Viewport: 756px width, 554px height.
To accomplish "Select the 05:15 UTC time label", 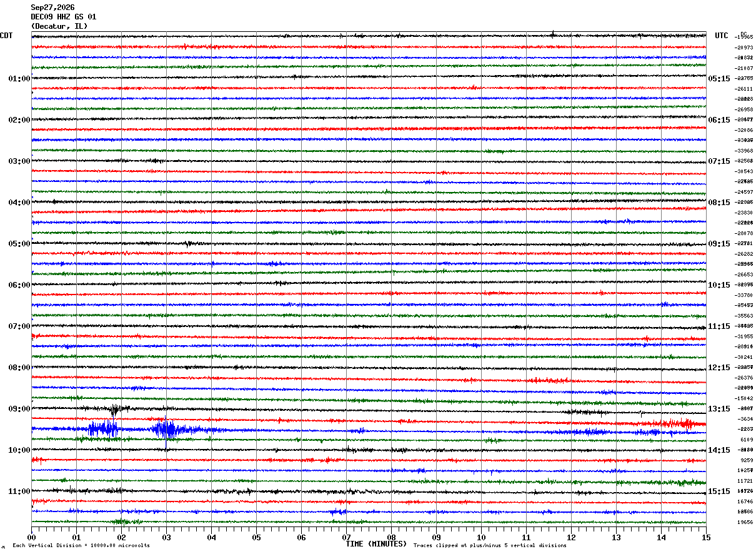I will (719, 79).
